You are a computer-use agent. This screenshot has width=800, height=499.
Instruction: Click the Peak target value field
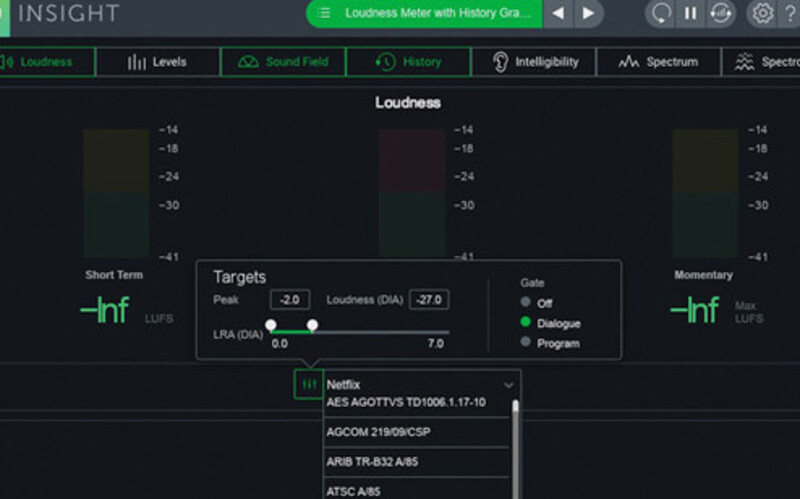(x=290, y=299)
